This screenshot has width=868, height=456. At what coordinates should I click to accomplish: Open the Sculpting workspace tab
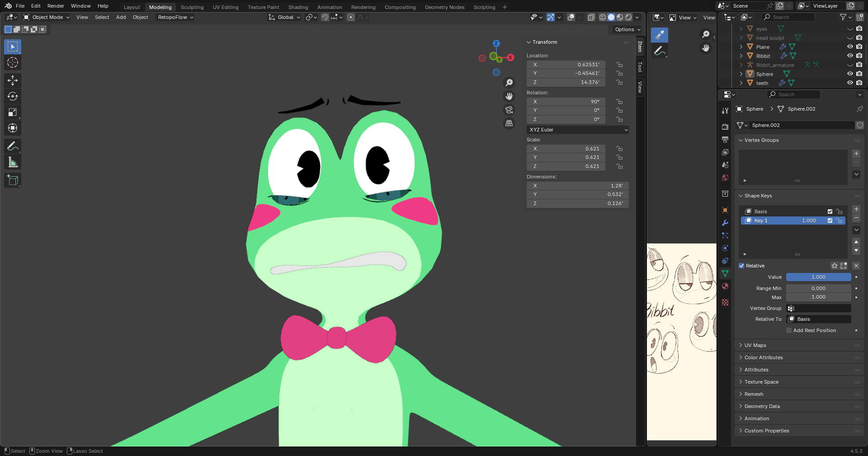point(192,7)
